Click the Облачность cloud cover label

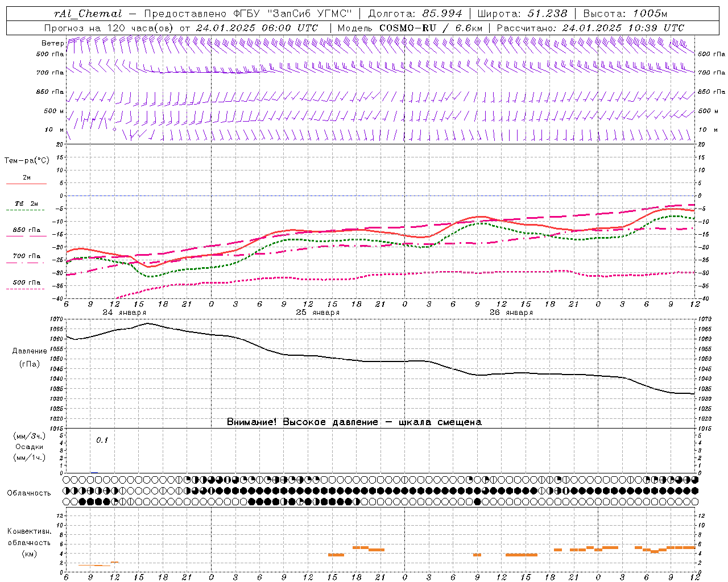pyautogui.click(x=28, y=493)
